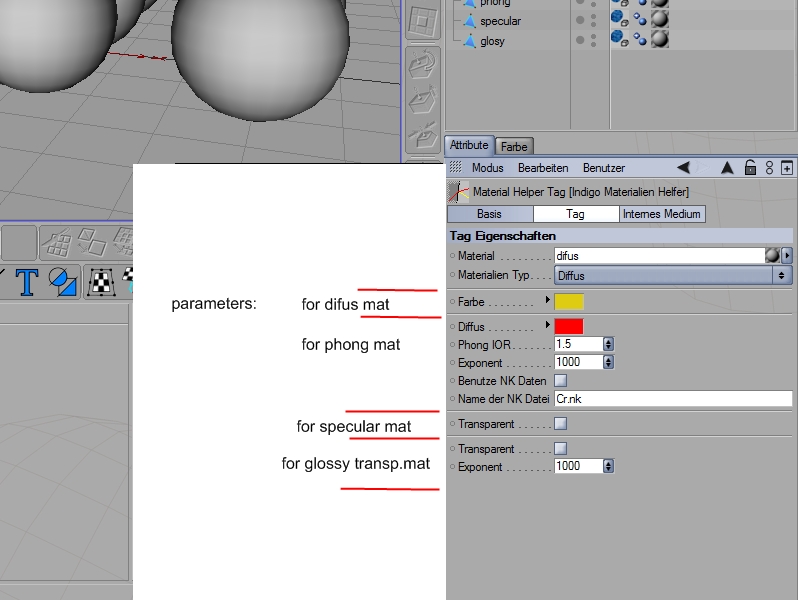Image resolution: width=800 pixels, height=600 pixels.
Task: Click the checkerboard perspective grid icon
Action: click(100, 282)
